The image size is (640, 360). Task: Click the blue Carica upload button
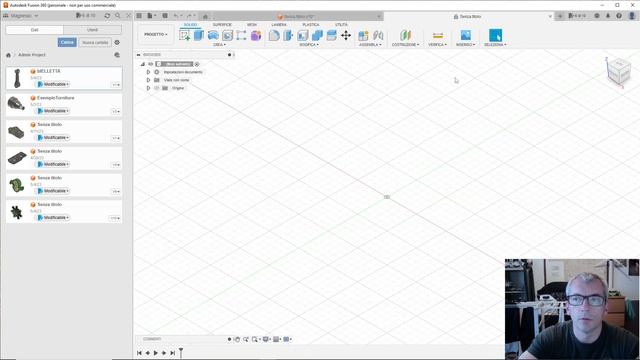(67, 42)
